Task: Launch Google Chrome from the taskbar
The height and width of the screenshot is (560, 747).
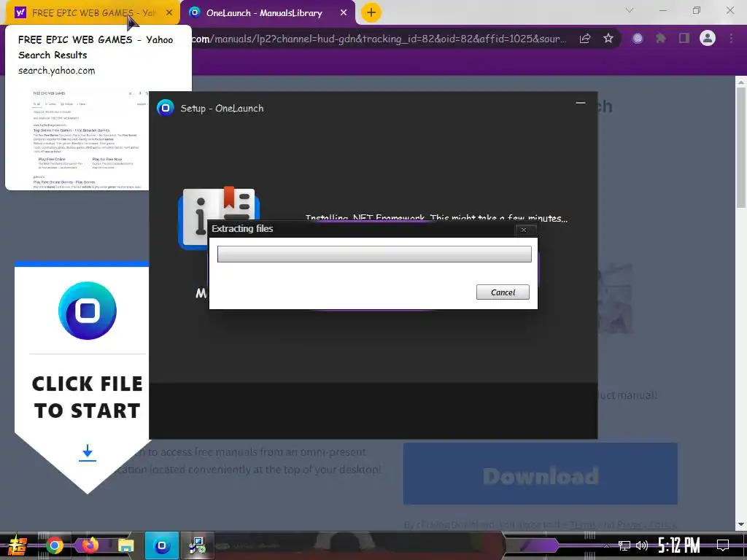Action: click(54, 545)
